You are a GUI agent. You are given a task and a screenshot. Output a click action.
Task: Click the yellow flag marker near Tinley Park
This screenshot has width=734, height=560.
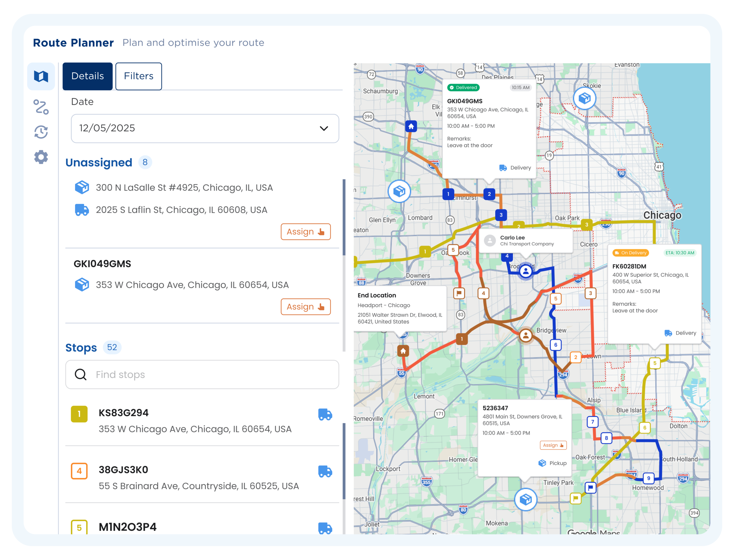[576, 499]
